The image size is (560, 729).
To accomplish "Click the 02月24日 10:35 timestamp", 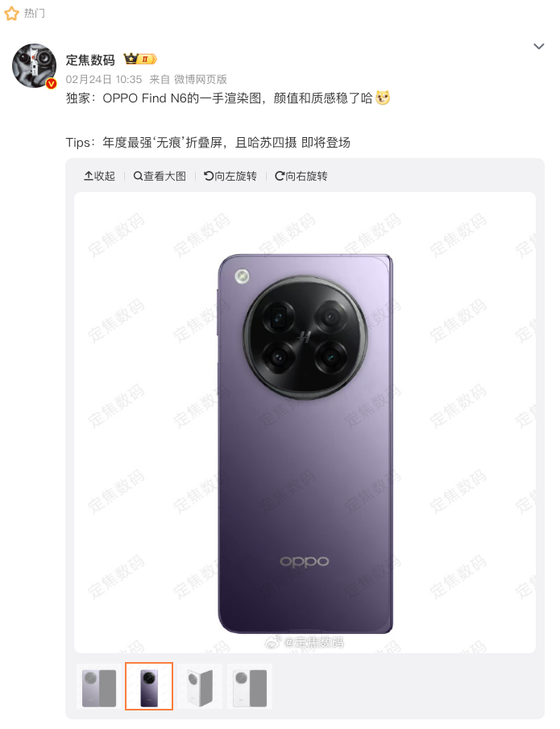I will click(x=104, y=80).
